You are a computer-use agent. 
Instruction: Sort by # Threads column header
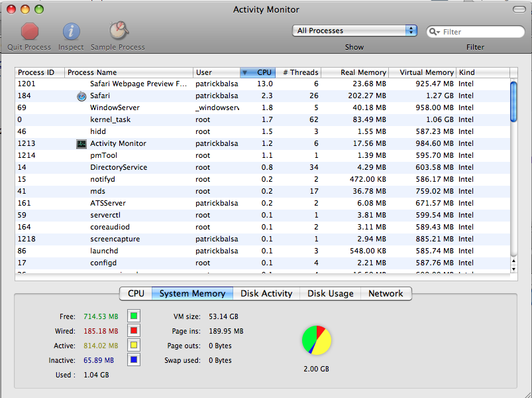(x=298, y=73)
